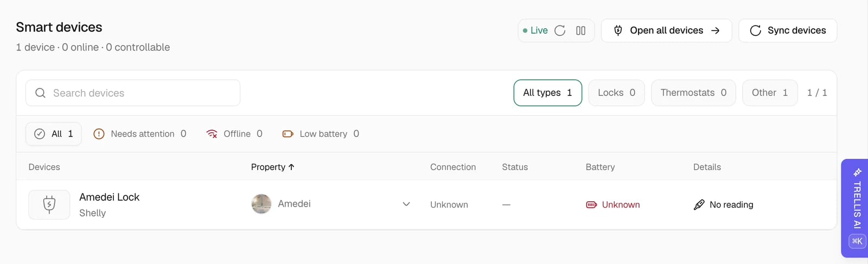The width and height of the screenshot is (868, 264).
Task: Open the TRELLIS AI side panel
Action: 855,208
